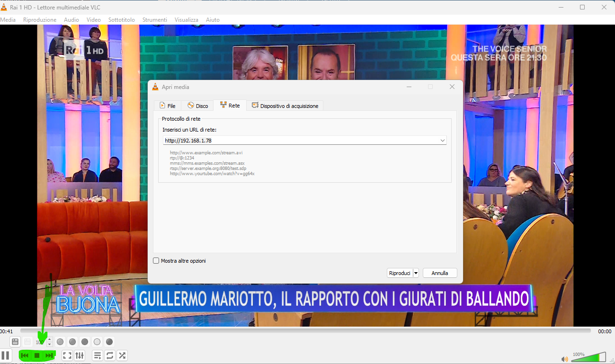615x364 pixels.
Task: Toggle teletext activation button
Action: pos(15,342)
